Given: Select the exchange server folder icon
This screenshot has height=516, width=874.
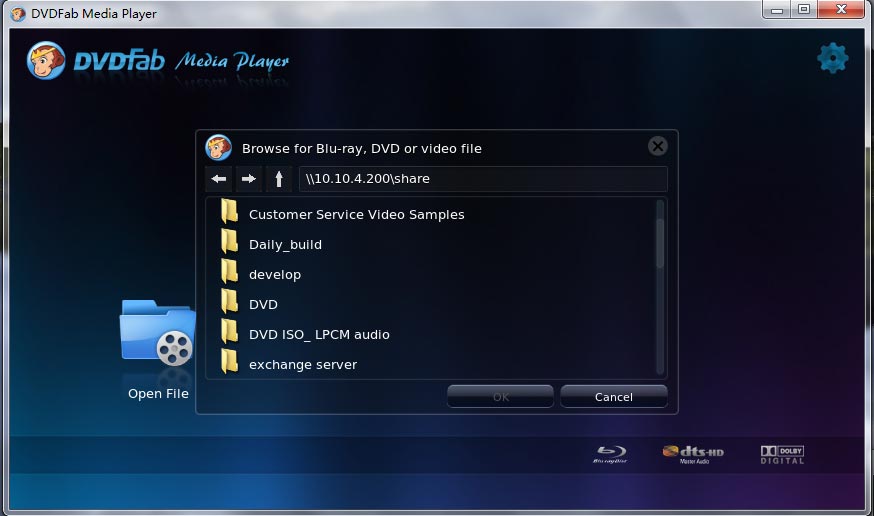Looking at the screenshot, I should (x=229, y=362).
